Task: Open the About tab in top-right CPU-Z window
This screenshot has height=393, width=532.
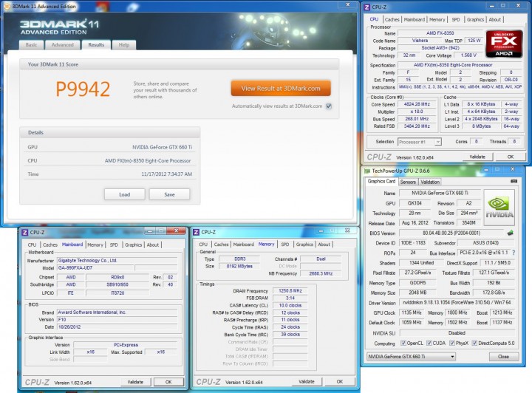Action: pyautogui.click(x=494, y=20)
